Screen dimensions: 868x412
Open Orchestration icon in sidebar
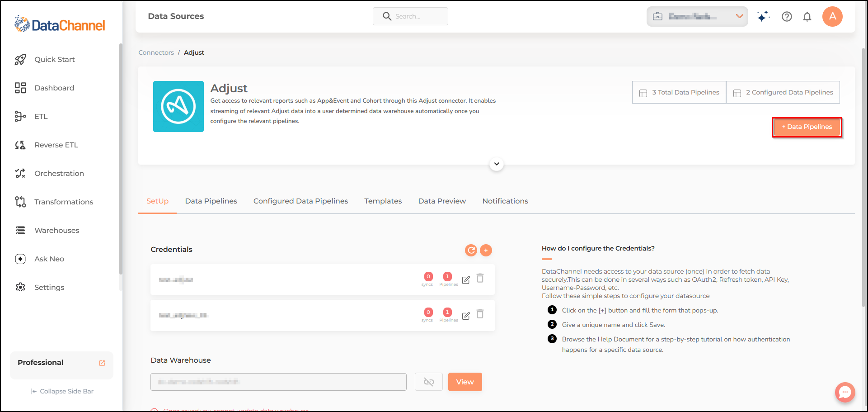tap(20, 173)
